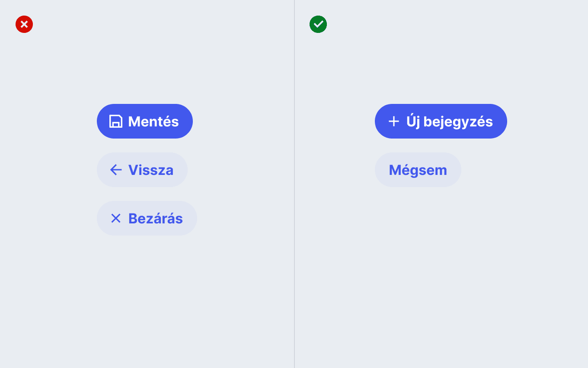This screenshot has height=368, width=588.
Task: Save using the blue Mentés button
Action: coord(145,121)
